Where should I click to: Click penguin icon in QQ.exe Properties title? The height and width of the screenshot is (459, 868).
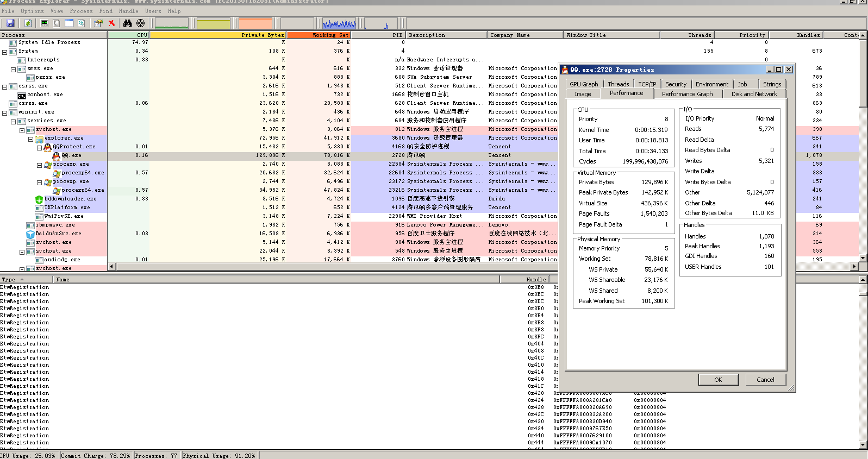click(565, 70)
